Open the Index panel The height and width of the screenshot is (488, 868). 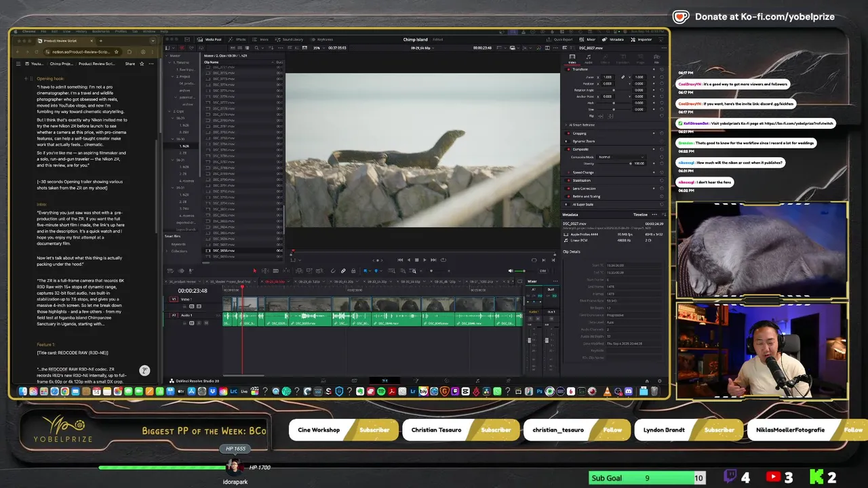pyautogui.click(x=260, y=39)
